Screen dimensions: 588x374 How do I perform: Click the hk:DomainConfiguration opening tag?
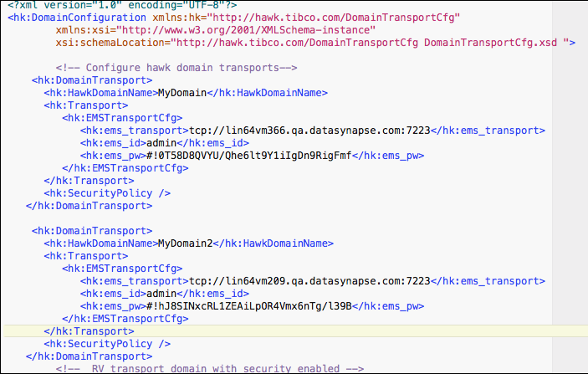[77, 18]
